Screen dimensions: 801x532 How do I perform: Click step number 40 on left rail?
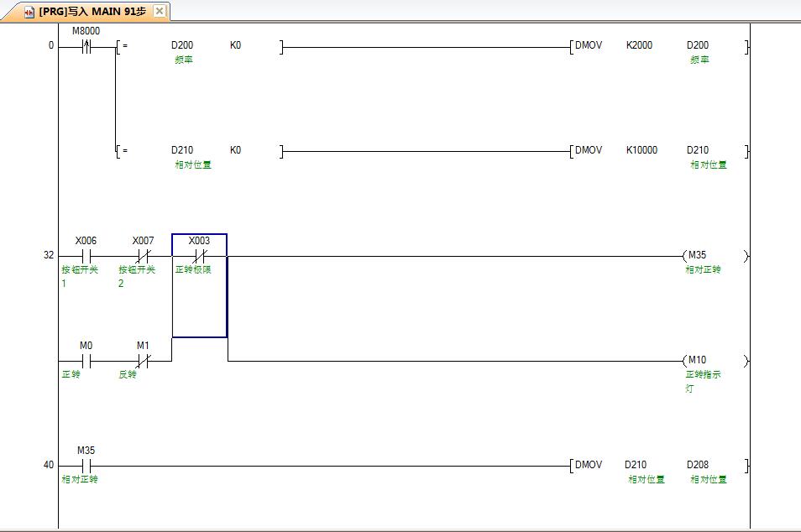tap(49, 465)
